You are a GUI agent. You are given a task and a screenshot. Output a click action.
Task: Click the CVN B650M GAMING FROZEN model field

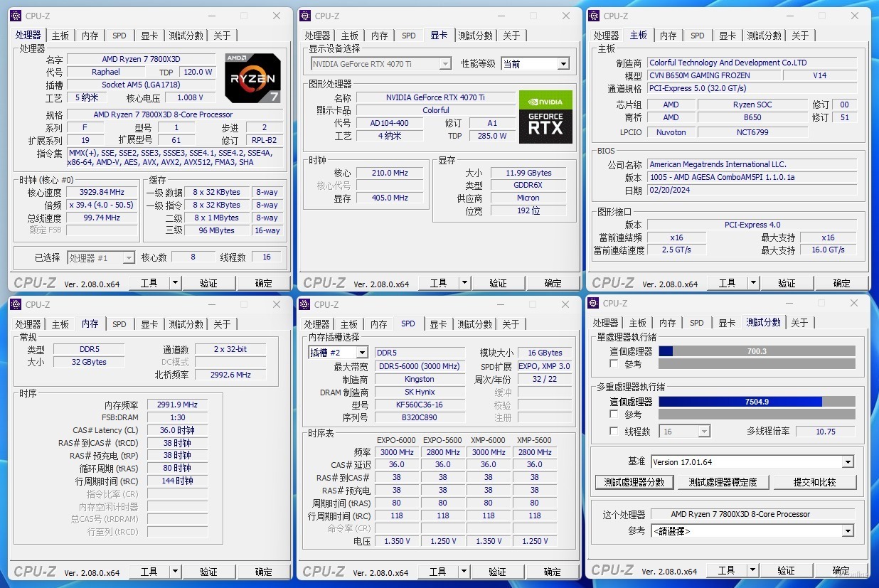tap(714, 75)
